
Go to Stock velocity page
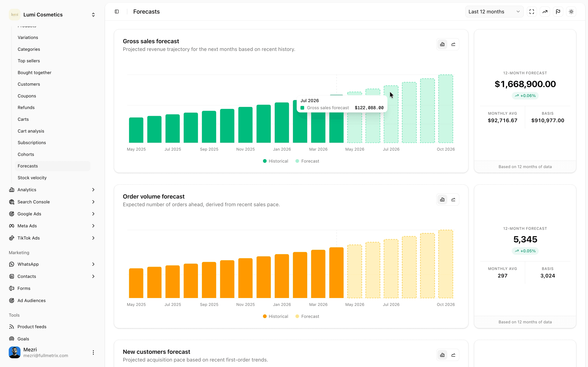pos(52,178)
